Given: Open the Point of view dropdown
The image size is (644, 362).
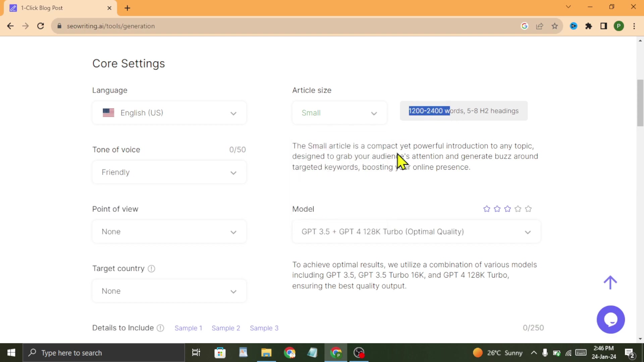Looking at the screenshot, I should tap(169, 232).
